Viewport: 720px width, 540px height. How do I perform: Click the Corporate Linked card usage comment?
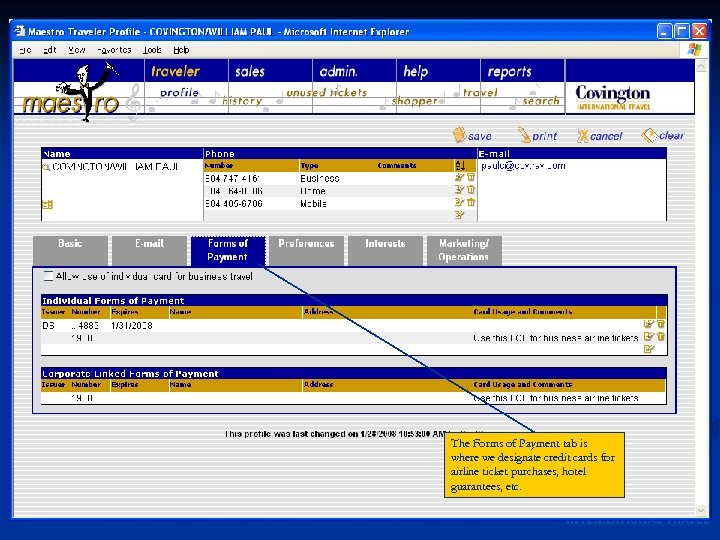tap(555, 398)
